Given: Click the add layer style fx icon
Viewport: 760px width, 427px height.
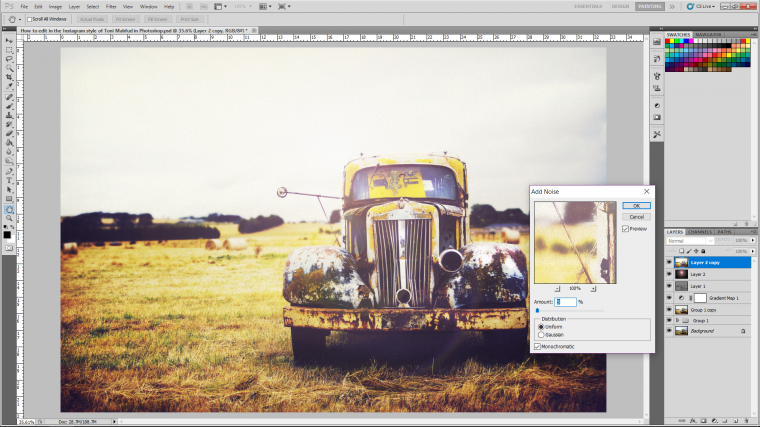Looking at the screenshot, I should [x=693, y=421].
